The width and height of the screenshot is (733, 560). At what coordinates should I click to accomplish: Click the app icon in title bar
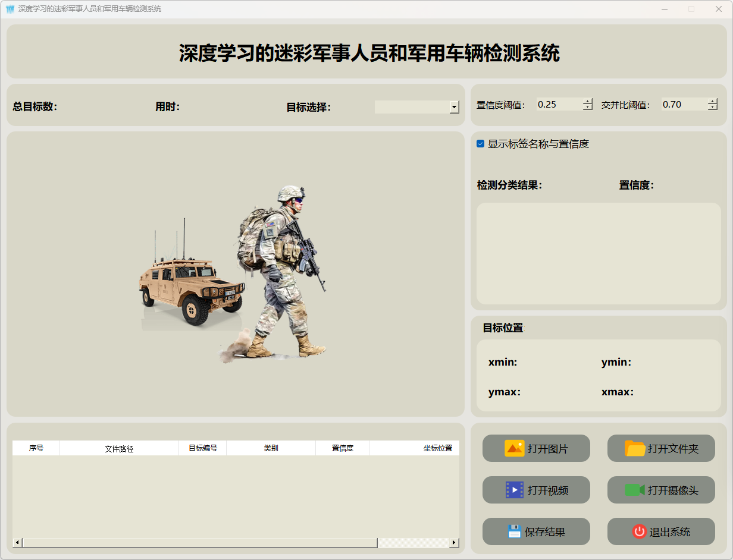click(x=10, y=9)
